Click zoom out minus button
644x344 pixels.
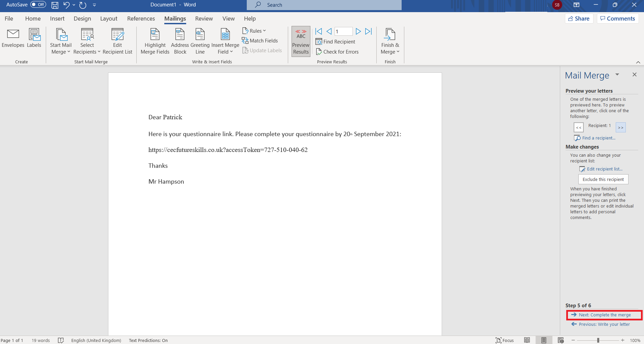(573, 340)
